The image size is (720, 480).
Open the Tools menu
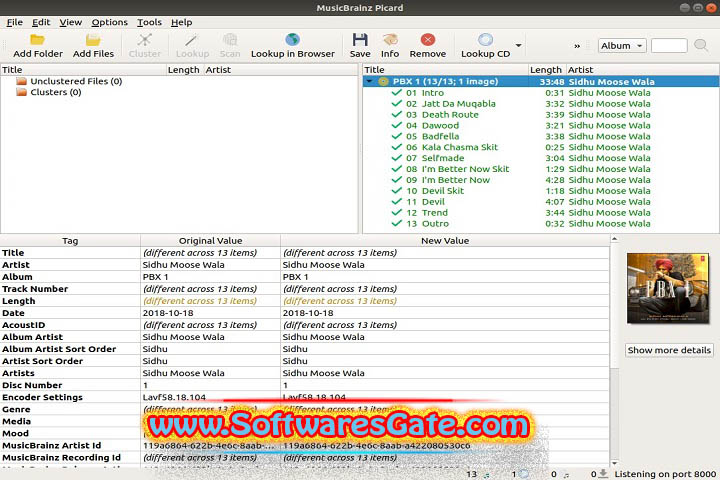click(149, 22)
